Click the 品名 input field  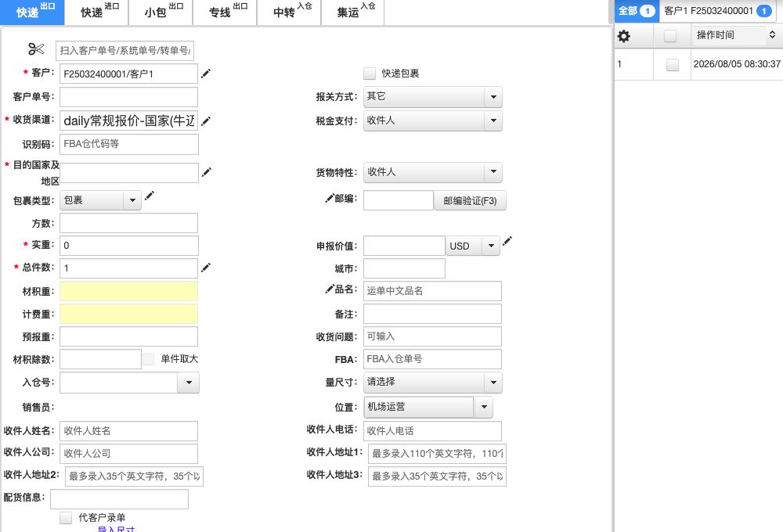[x=432, y=291]
